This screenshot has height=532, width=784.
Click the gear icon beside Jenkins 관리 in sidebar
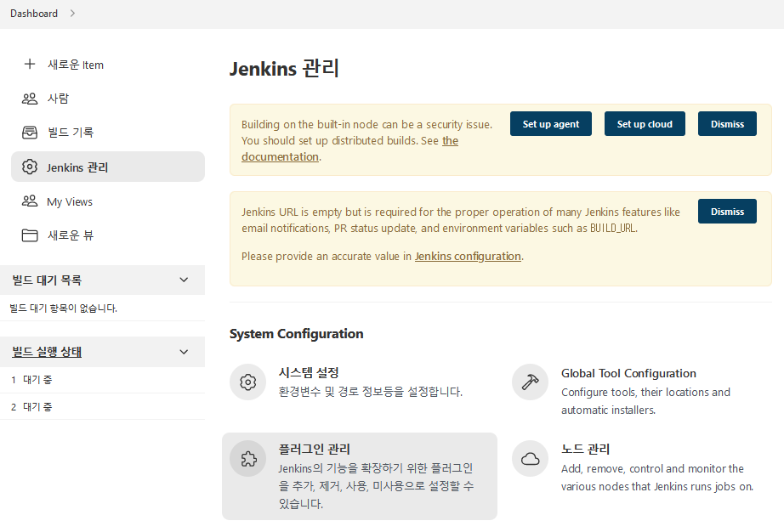pyautogui.click(x=30, y=167)
